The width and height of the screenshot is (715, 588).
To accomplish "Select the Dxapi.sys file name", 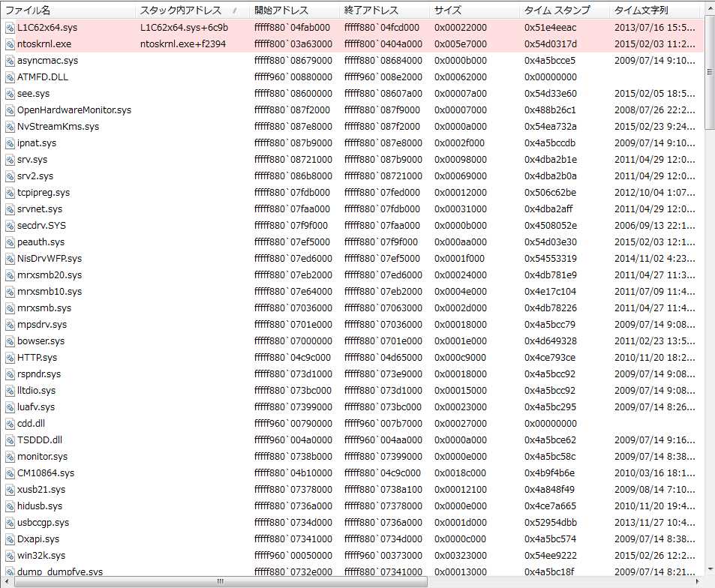I will tap(38, 539).
